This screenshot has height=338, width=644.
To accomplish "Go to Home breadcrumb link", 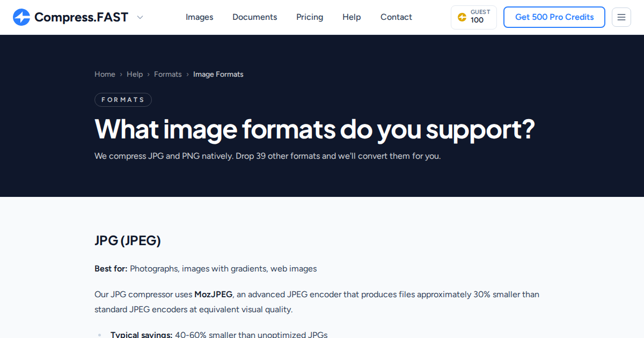I will (x=105, y=74).
